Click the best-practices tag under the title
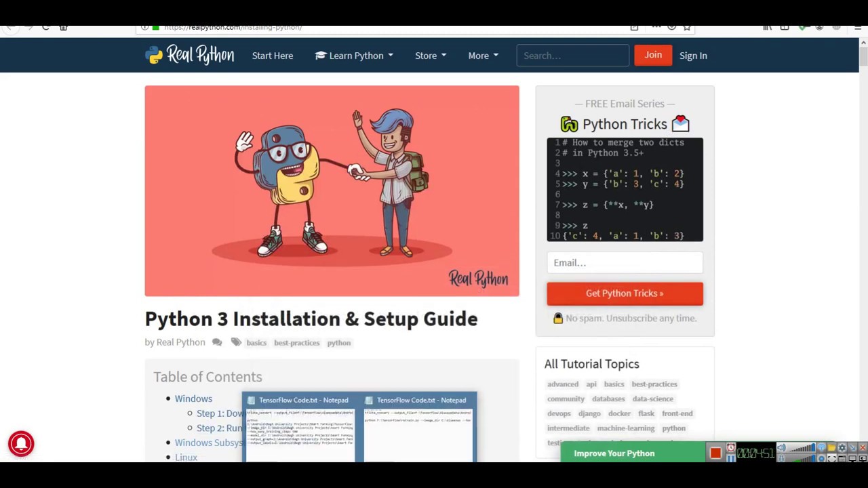Viewport: 868px width, 488px height. click(296, 343)
